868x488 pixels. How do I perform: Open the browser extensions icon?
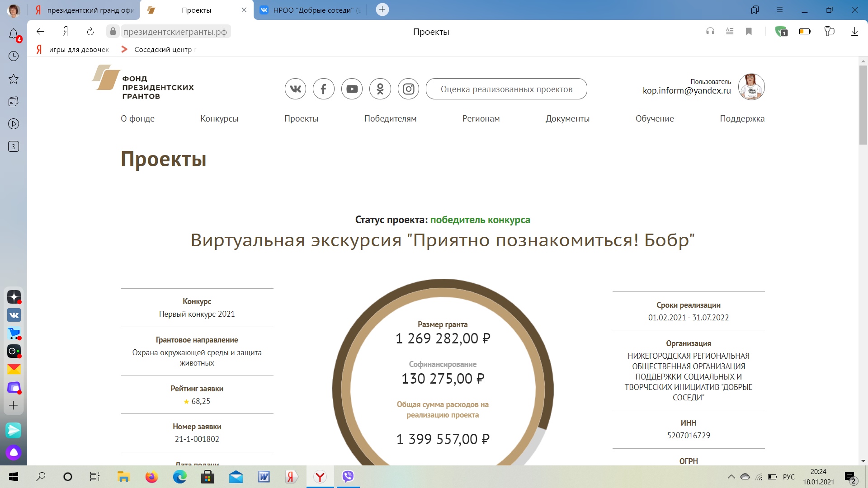tap(829, 31)
